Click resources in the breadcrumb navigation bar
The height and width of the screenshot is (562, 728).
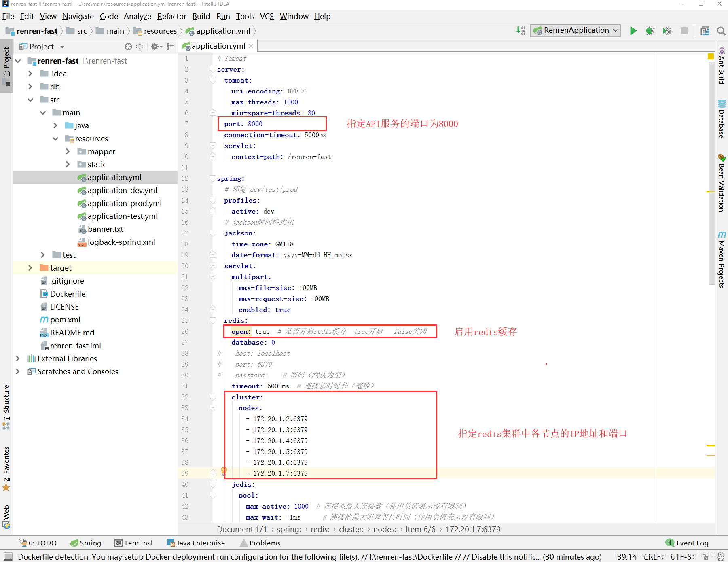click(x=155, y=31)
